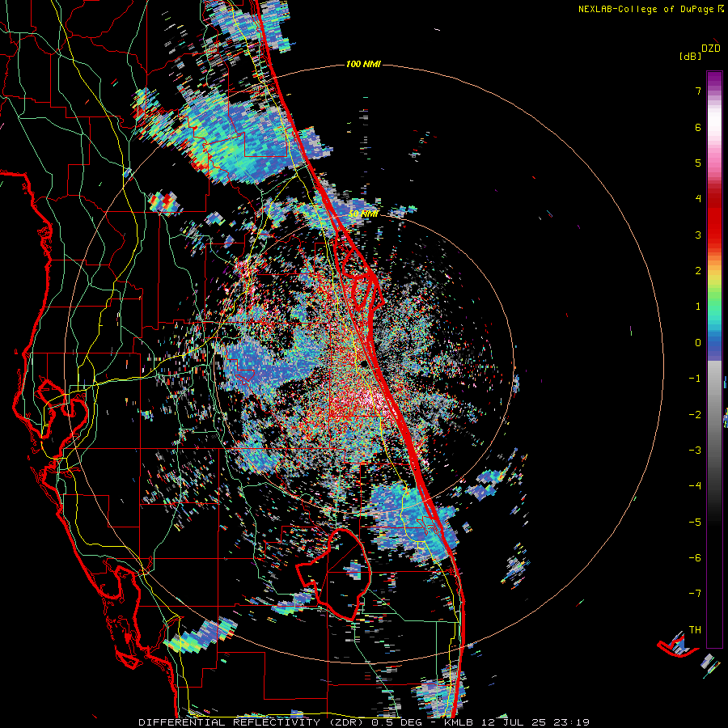Click the 100 NMI range ring label

tap(363, 64)
